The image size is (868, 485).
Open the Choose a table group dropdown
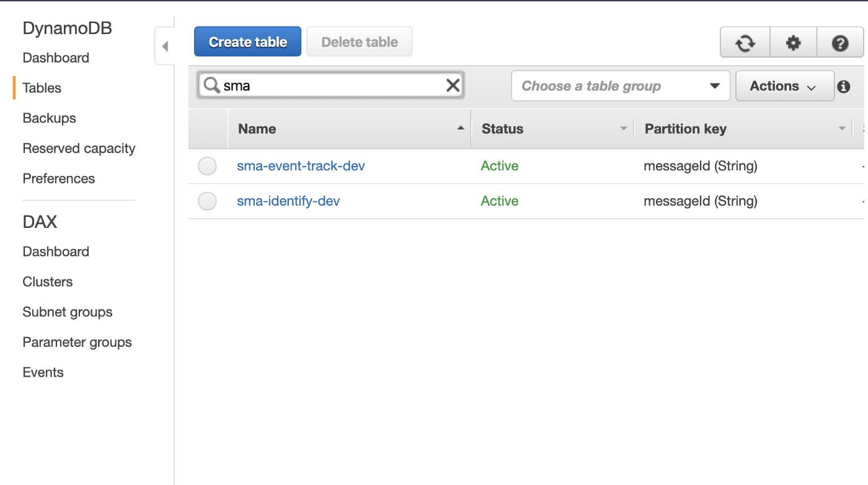(621, 86)
